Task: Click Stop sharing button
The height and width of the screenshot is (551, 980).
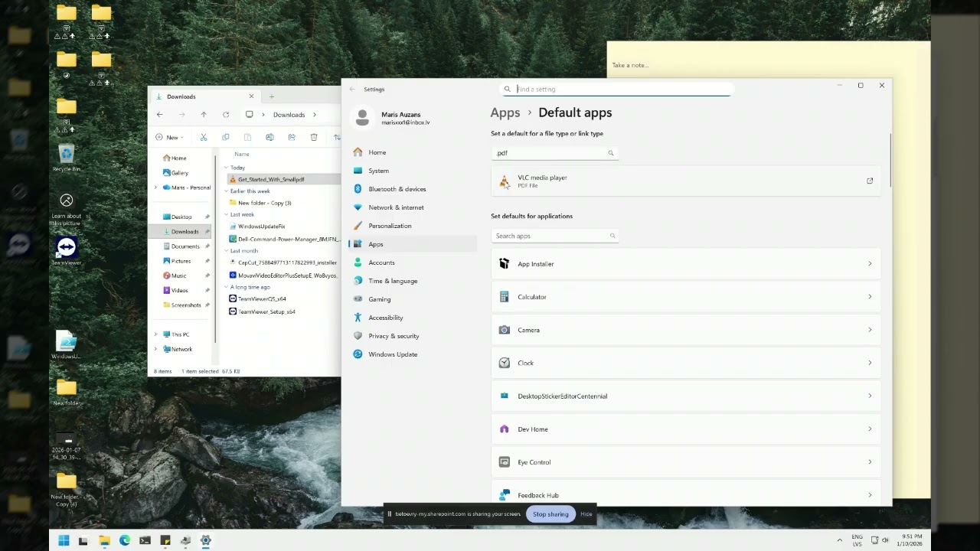Action: (x=550, y=514)
